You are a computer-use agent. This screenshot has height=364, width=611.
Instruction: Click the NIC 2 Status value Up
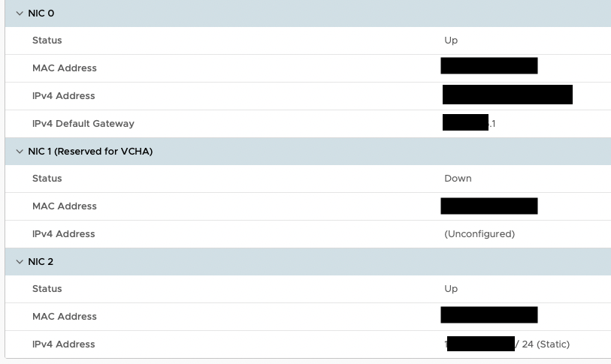point(451,289)
